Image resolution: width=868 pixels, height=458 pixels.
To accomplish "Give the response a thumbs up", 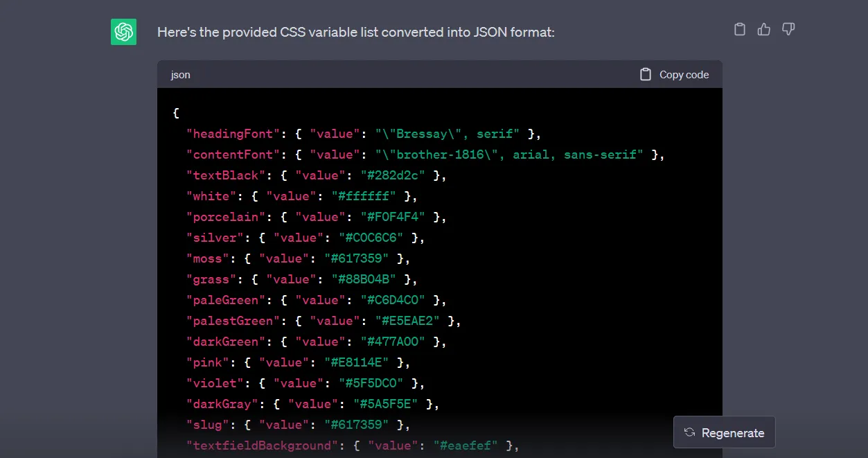I will [x=764, y=29].
